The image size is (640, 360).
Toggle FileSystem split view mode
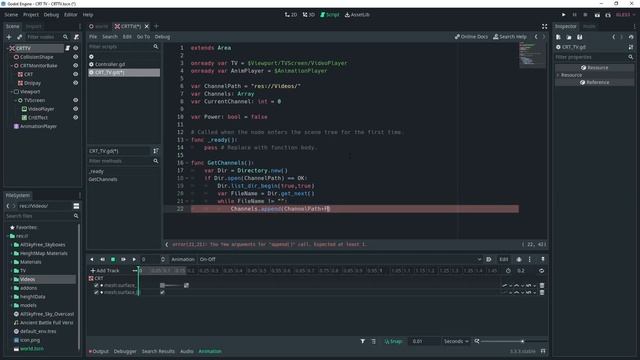(x=76, y=206)
